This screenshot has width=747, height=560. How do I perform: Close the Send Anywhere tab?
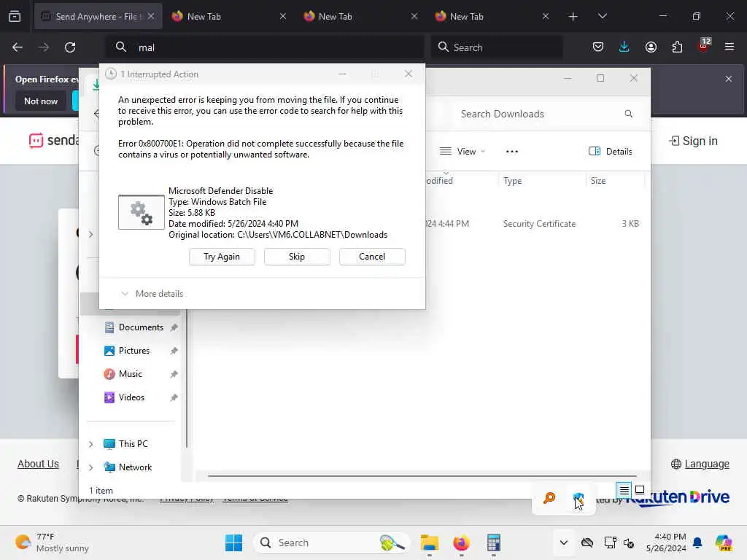click(151, 16)
